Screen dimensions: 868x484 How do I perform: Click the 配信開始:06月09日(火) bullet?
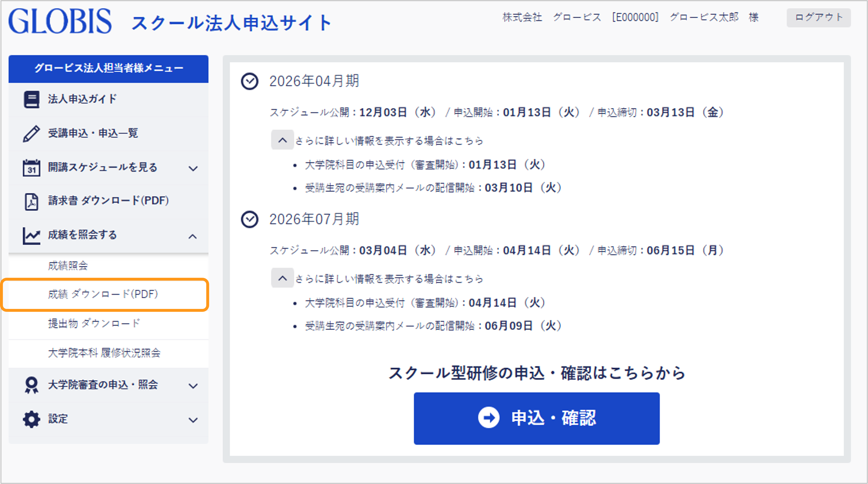click(x=433, y=326)
